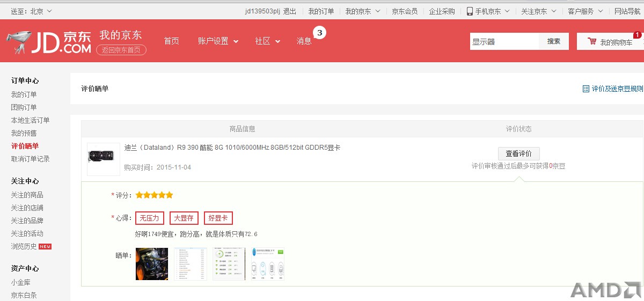Open 京东会员 link
The width and height of the screenshot is (644, 301).
coord(405,11)
